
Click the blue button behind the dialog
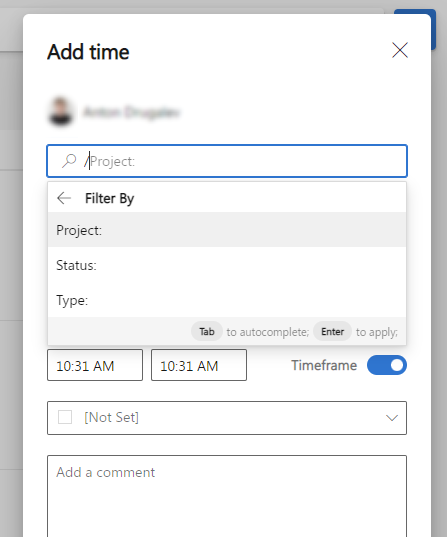pyautogui.click(x=433, y=29)
